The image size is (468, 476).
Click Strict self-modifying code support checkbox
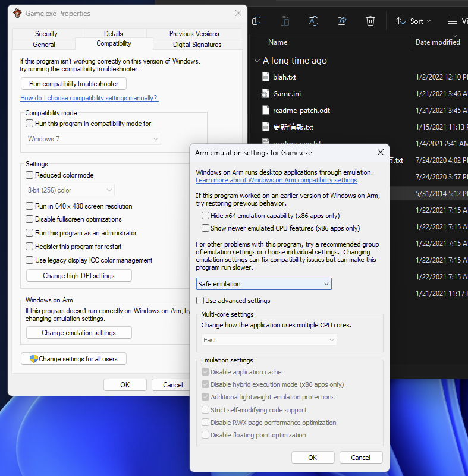(x=205, y=409)
